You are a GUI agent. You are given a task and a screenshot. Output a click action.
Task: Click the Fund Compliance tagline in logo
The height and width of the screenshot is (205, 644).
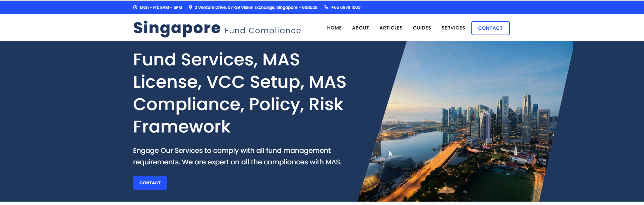pos(262,30)
